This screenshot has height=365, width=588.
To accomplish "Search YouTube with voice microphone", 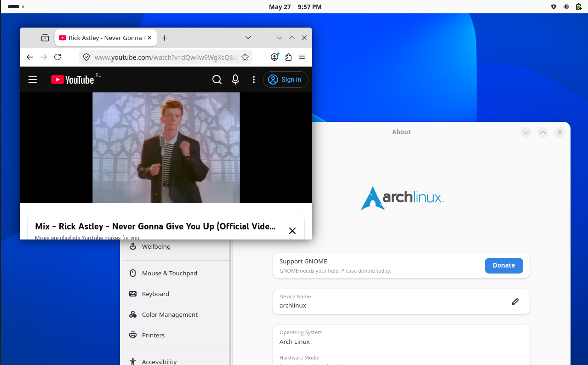I will [x=235, y=80].
